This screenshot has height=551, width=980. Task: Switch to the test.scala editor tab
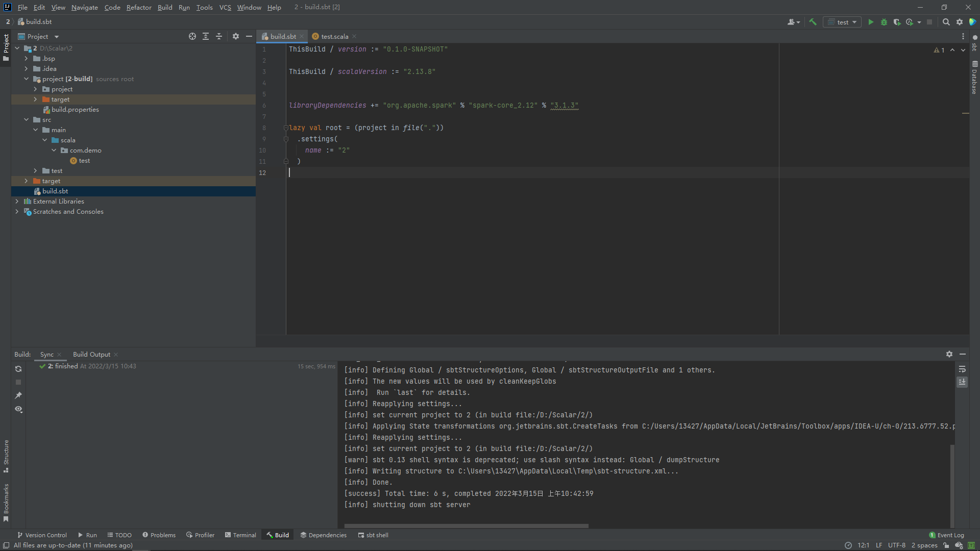[334, 36]
